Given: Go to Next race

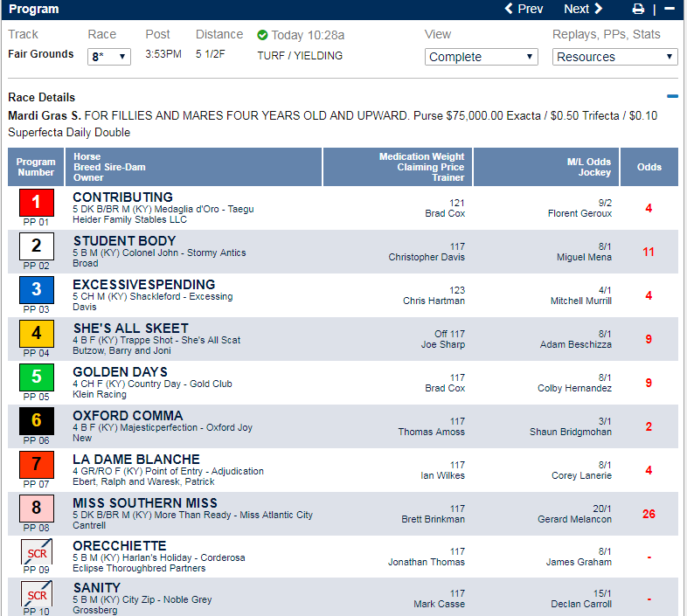Looking at the screenshot, I should [x=583, y=9].
